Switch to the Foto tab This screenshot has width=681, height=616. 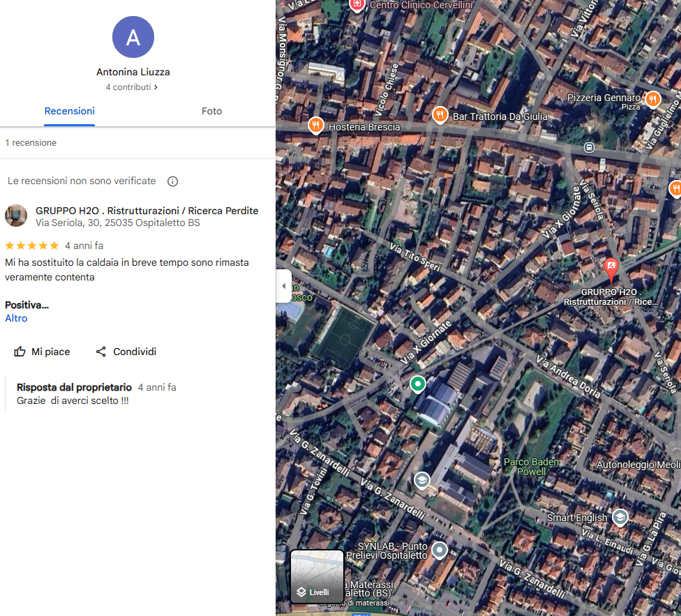click(212, 111)
